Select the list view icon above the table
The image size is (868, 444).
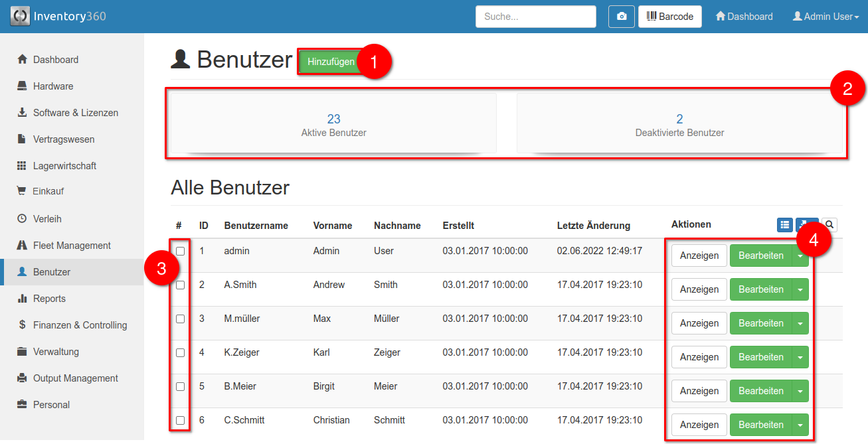[785, 224]
